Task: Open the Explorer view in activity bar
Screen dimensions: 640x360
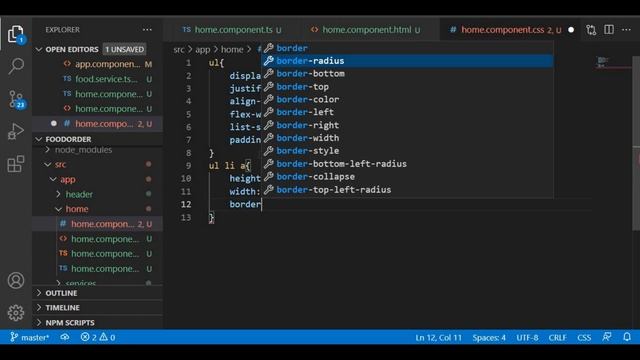Action: point(16,34)
